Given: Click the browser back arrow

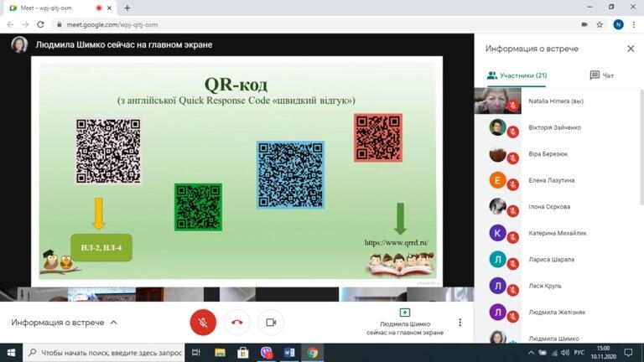Looking at the screenshot, I should pos(10,24).
